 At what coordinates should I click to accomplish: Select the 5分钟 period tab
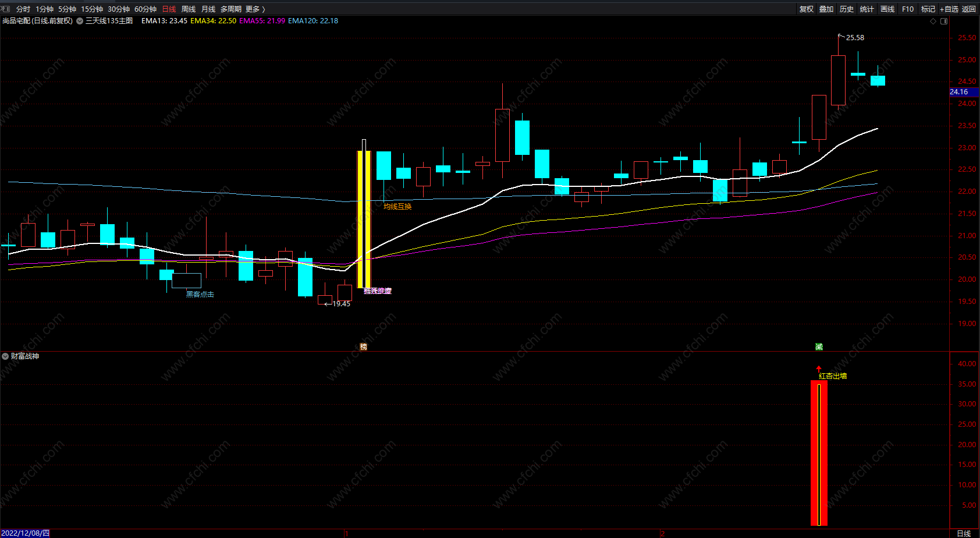point(67,9)
